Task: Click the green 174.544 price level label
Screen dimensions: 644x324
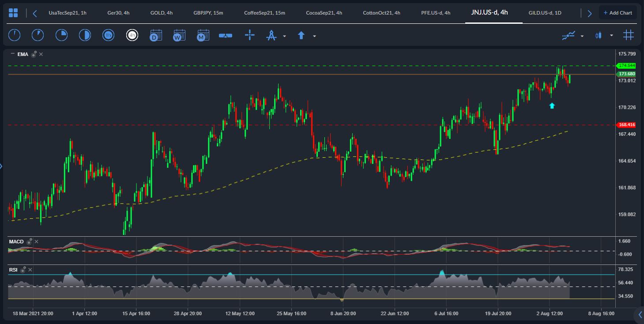Action: 626,66
